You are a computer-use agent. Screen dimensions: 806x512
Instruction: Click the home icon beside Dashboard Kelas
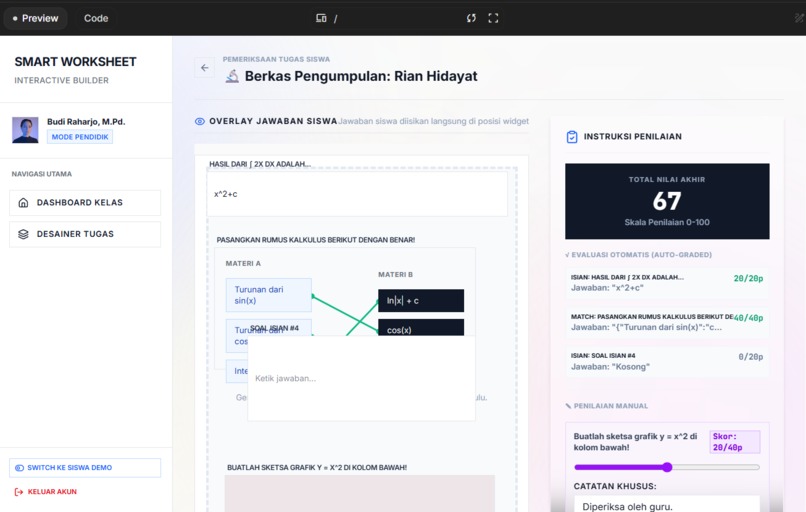pos(23,203)
